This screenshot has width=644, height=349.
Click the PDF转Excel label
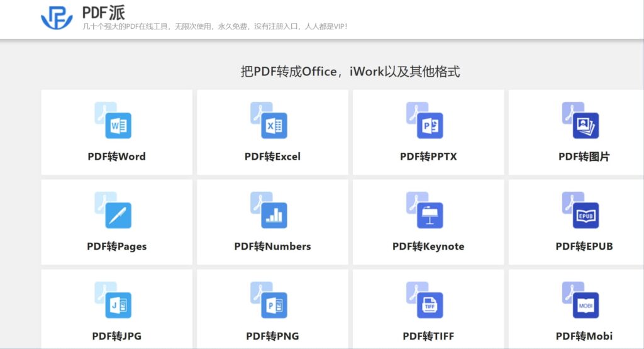pyautogui.click(x=272, y=157)
